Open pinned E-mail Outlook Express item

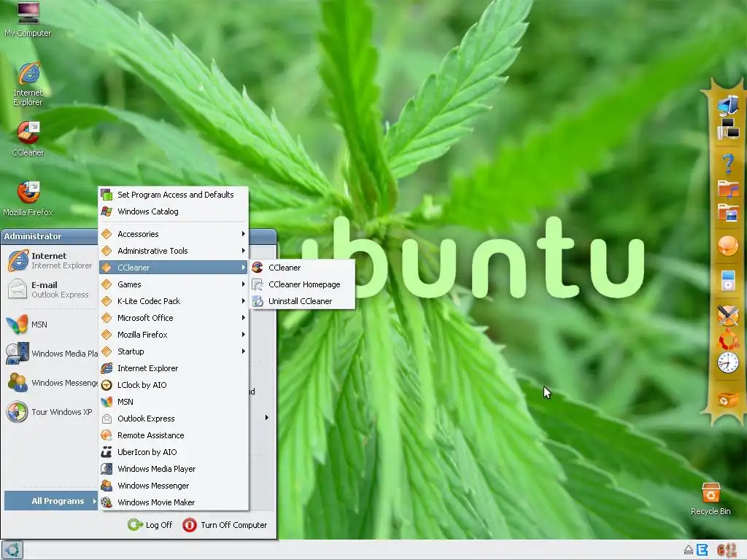(x=51, y=289)
